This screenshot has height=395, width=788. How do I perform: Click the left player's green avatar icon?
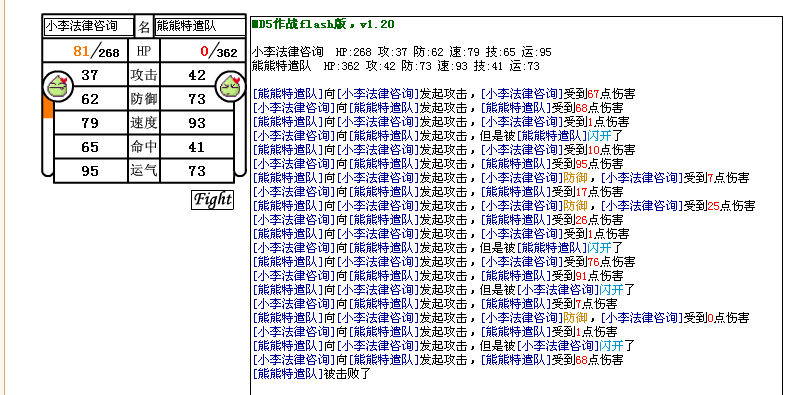click(58, 86)
